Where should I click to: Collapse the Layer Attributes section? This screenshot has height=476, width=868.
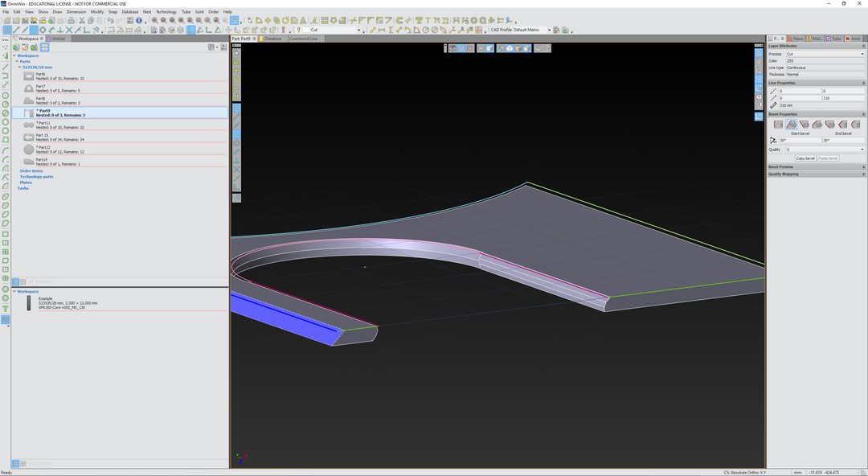pyautogui.click(x=863, y=46)
